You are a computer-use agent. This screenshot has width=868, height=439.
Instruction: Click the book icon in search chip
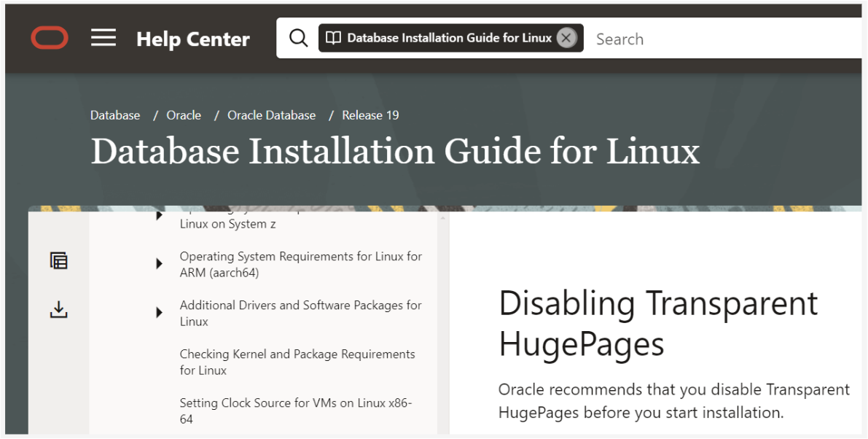tap(333, 38)
